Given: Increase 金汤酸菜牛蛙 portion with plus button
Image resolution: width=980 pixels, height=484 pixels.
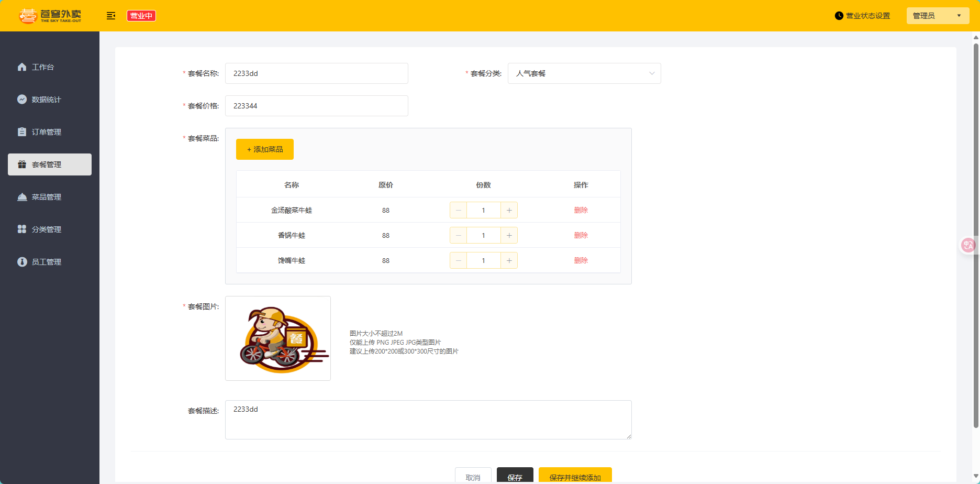Looking at the screenshot, I should coord(509,210).
